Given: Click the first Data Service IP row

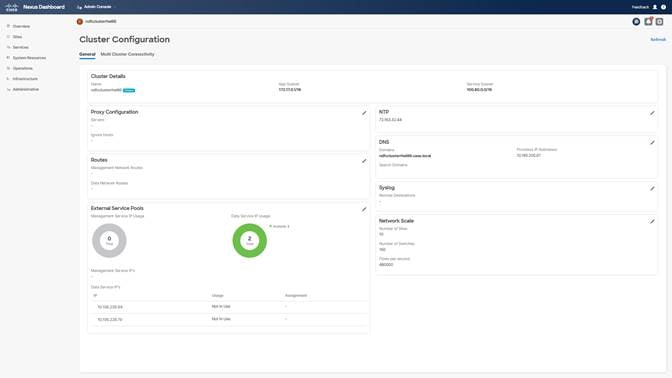Looking at the screenshot, I should [229, 307].
